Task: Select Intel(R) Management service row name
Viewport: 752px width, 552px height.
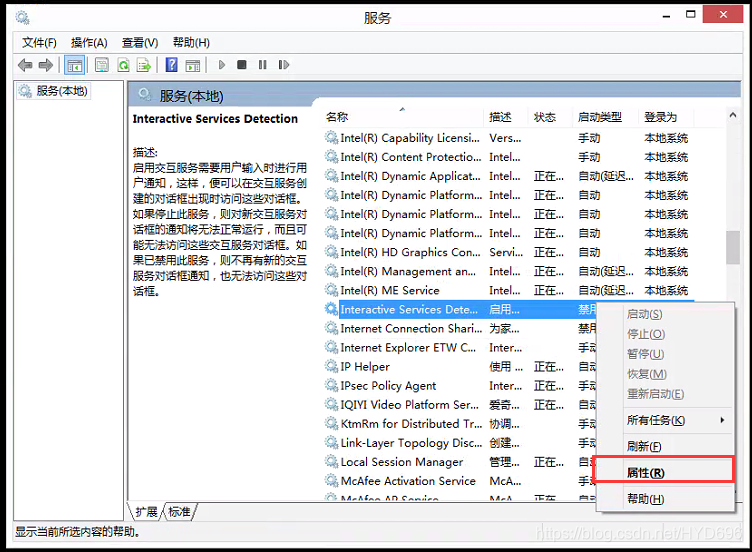Action: [x=408, y=271]
